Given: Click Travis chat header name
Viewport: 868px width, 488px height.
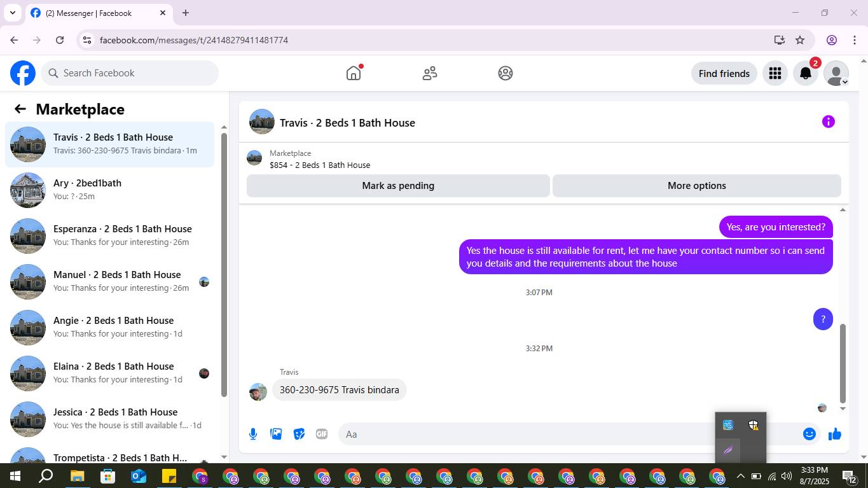Looking at the screenshot, I should (x=347, y=123).
